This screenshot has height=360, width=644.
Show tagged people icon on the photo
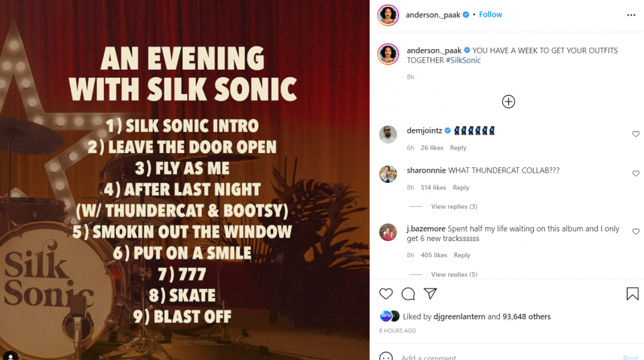10,356
